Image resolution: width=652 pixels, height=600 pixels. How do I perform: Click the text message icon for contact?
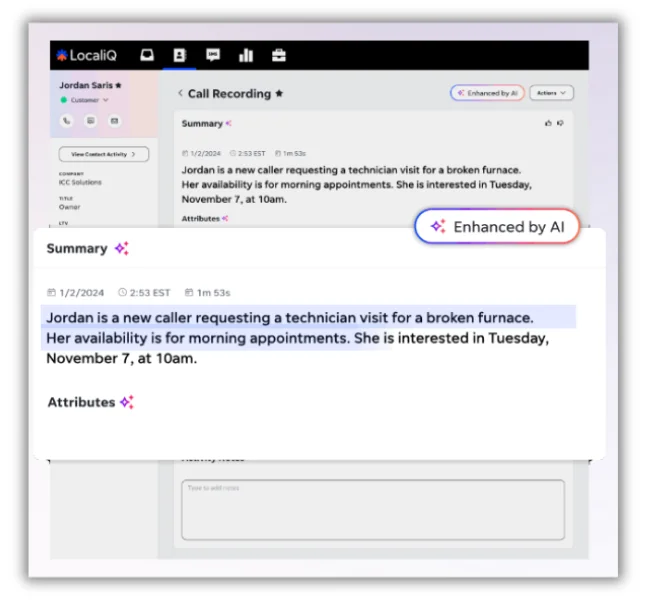[91, 121]
